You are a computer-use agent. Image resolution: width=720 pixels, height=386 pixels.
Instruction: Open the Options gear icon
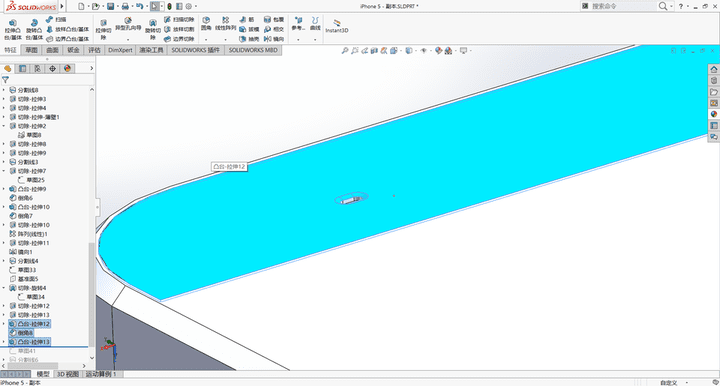(x=188, y=6)
